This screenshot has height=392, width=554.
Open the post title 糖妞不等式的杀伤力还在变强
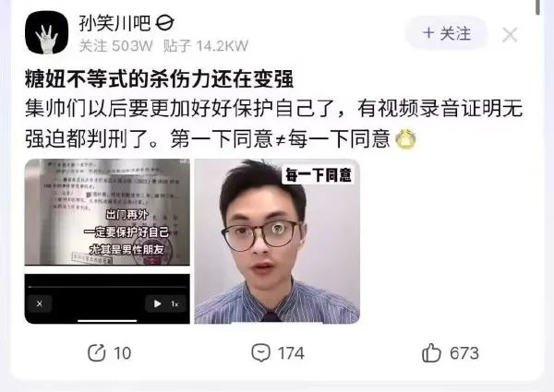pyautogui.click(x=160, y=78)
